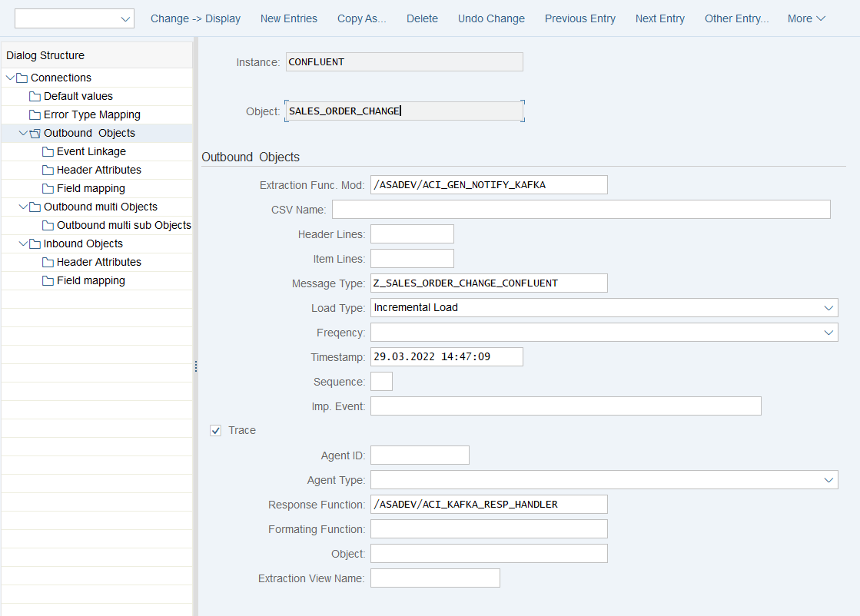Go to Previous Entry
The width and height of the screenshot is (860, 616).
580,18
